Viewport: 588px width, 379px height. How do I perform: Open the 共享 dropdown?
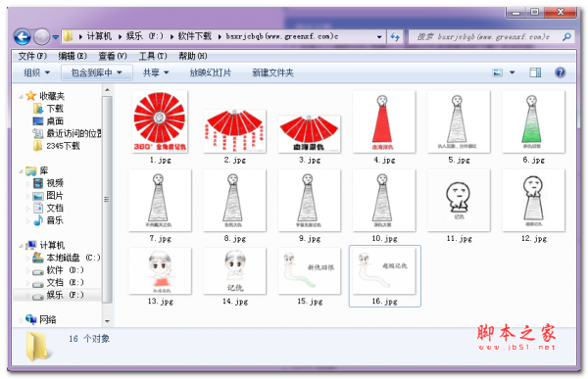tap(156, 72)
